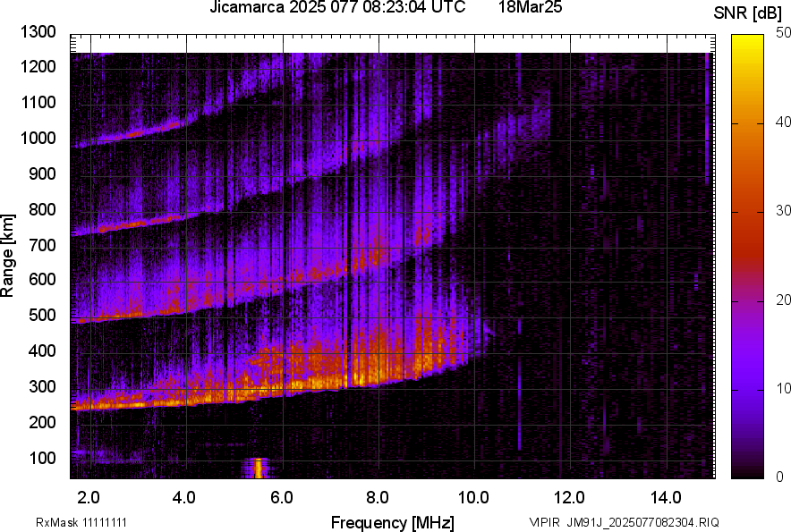
Task: Click the colorbar tick label '40'
Action: tap(783, 122)
